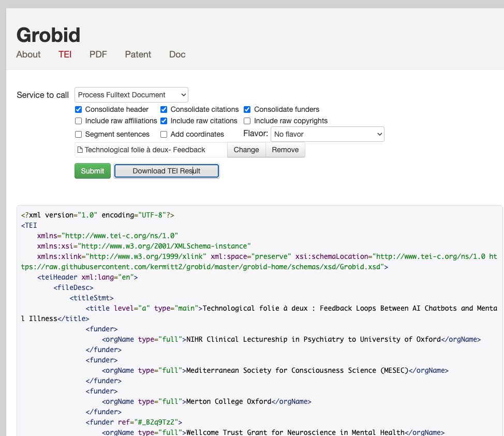Click the green Submit button
Viewport: 504px width, 436px height.
93,171
